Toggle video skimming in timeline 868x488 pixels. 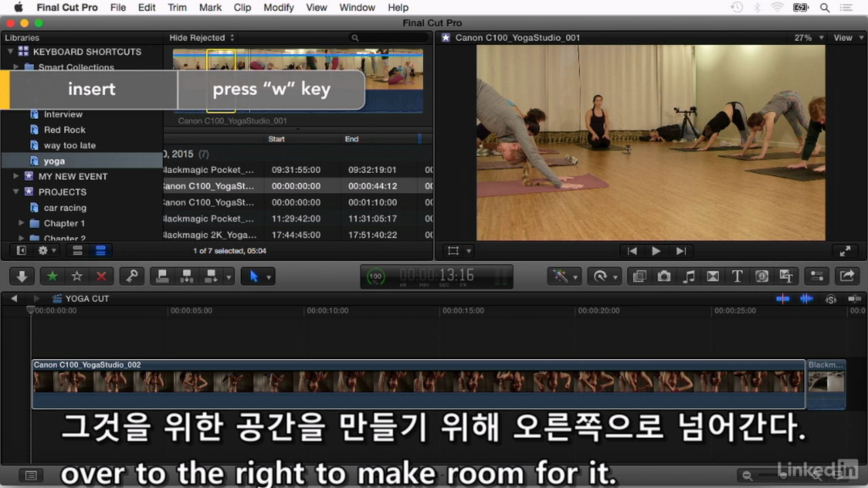pos(783,298)
